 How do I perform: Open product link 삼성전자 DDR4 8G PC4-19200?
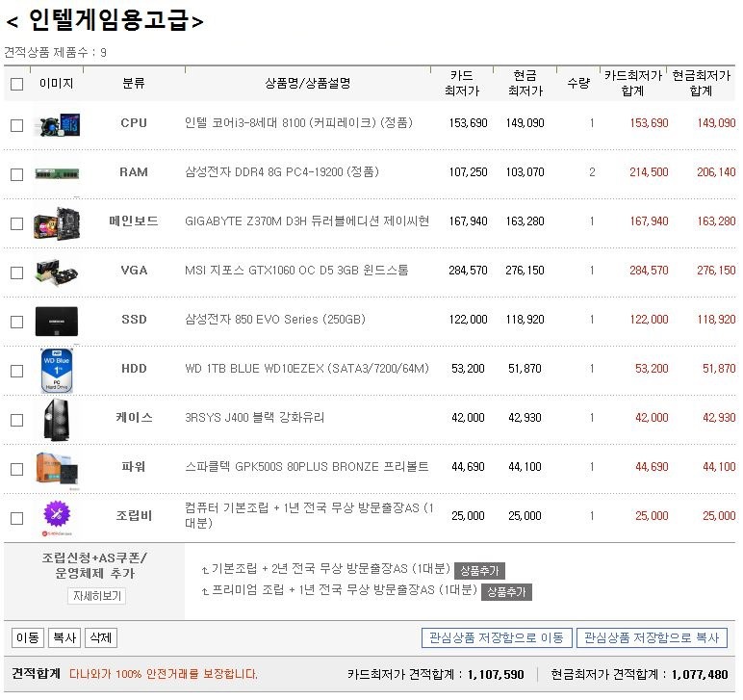tap(282, 172)
